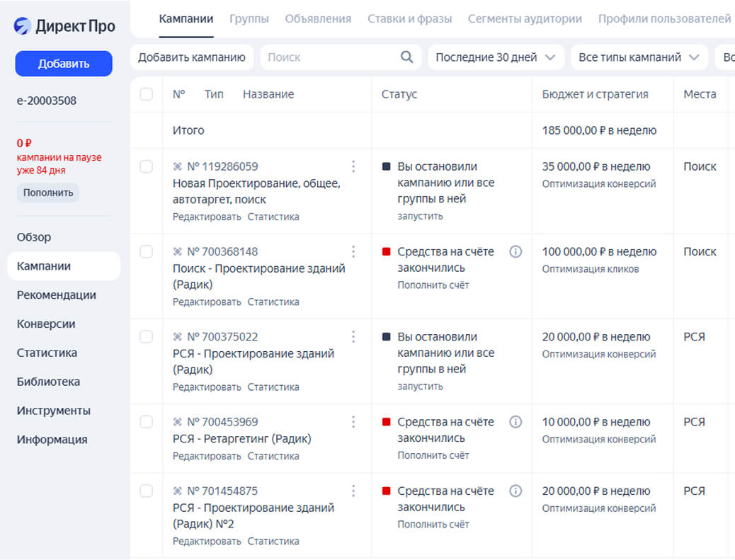Click the запустить link for campaign 119286059

pos(420,216)
